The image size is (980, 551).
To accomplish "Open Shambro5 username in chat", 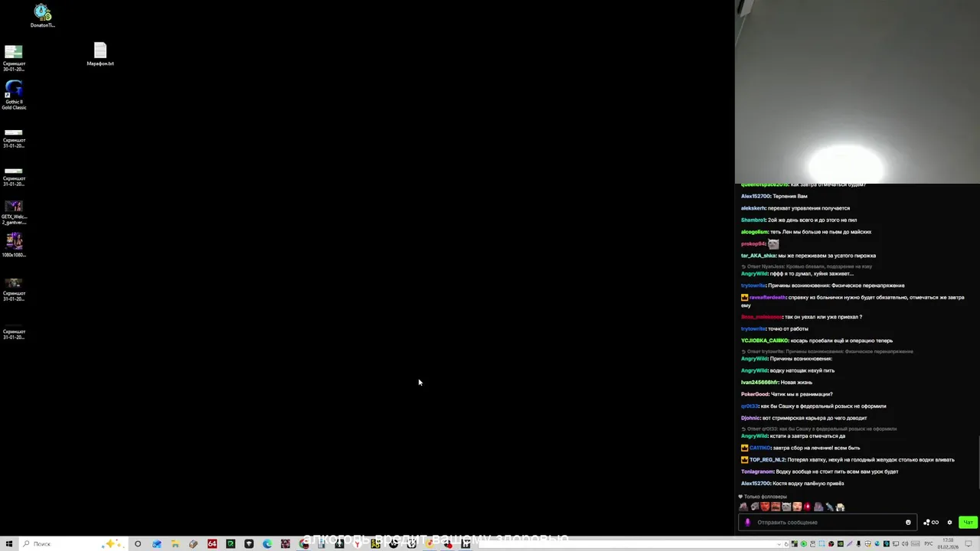I will (753, 220).
